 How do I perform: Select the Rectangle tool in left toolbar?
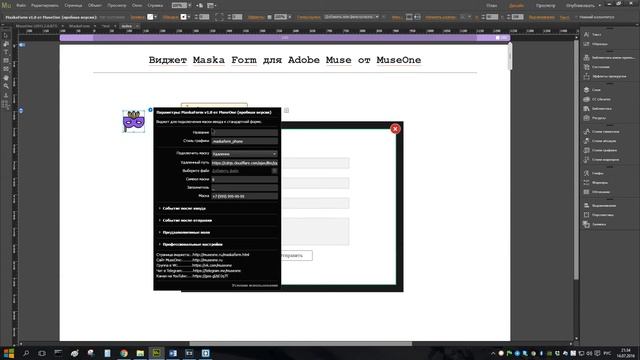coord(6,60)
